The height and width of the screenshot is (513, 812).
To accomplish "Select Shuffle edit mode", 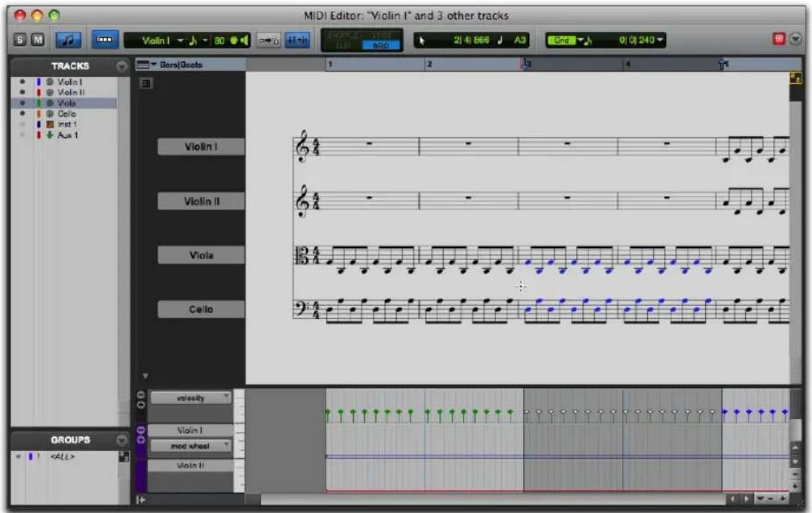I will pyautogui.click(x=343, y=36).
